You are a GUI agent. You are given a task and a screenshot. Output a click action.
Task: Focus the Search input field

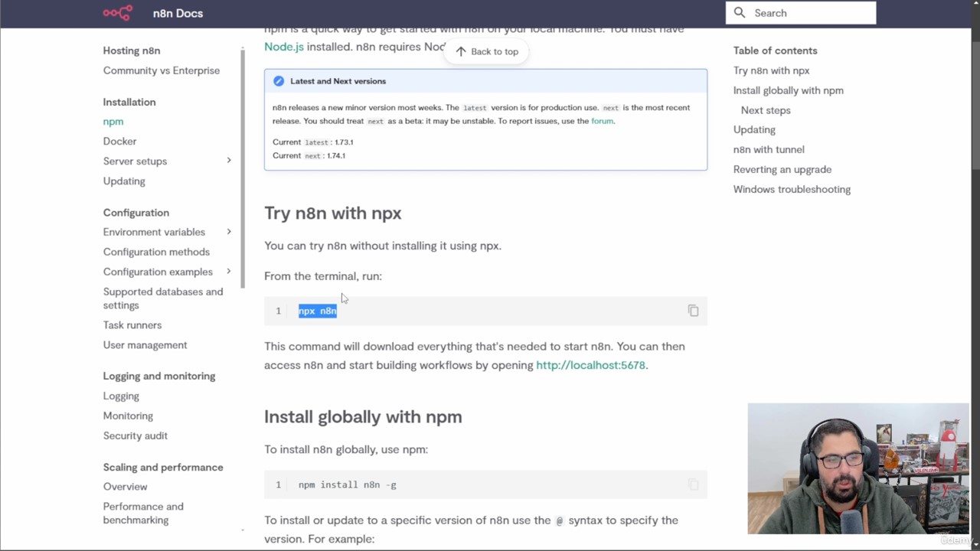pos(801,13)
